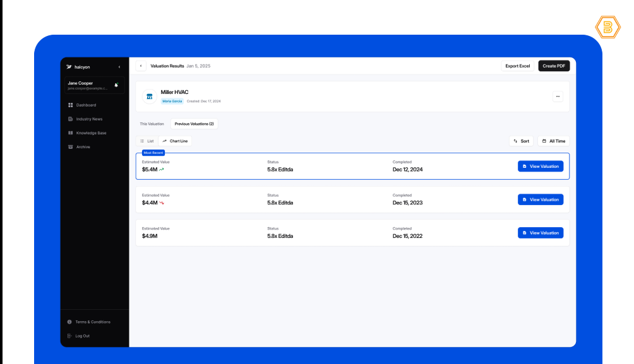Select Previous Valuations (2) tab

pyautogui.click(x=194, y=124)
